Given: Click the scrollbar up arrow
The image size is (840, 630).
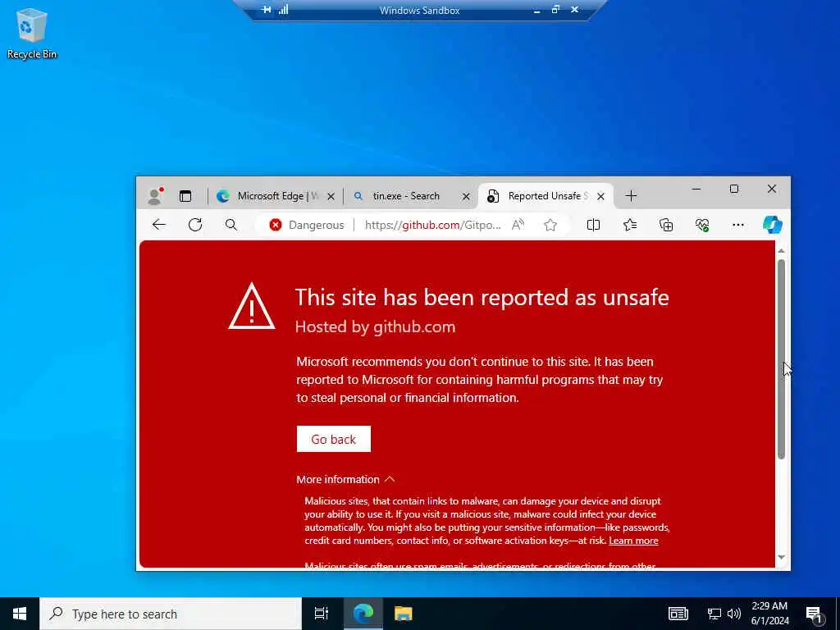Looking at the screenshot, I should (781, 250).
